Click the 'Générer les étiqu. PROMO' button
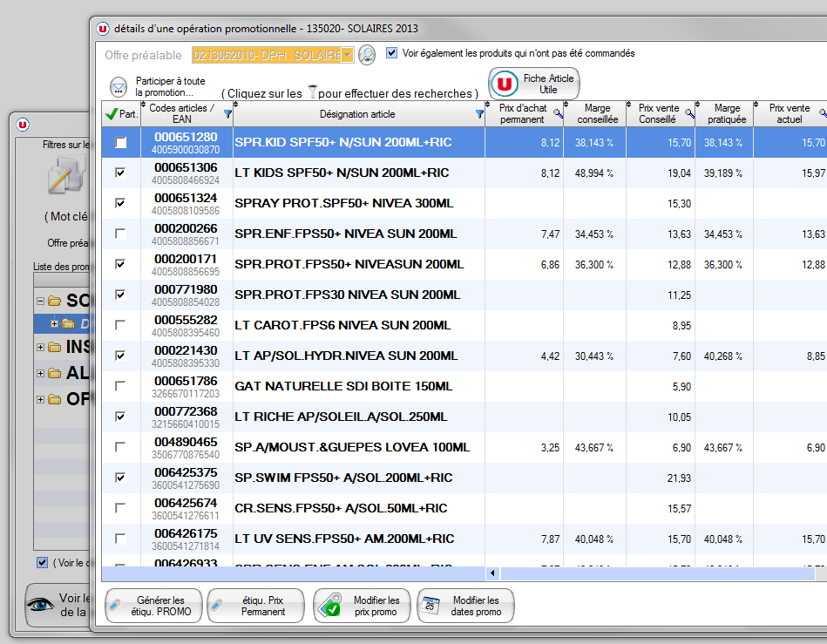 [x=153, y=606]
